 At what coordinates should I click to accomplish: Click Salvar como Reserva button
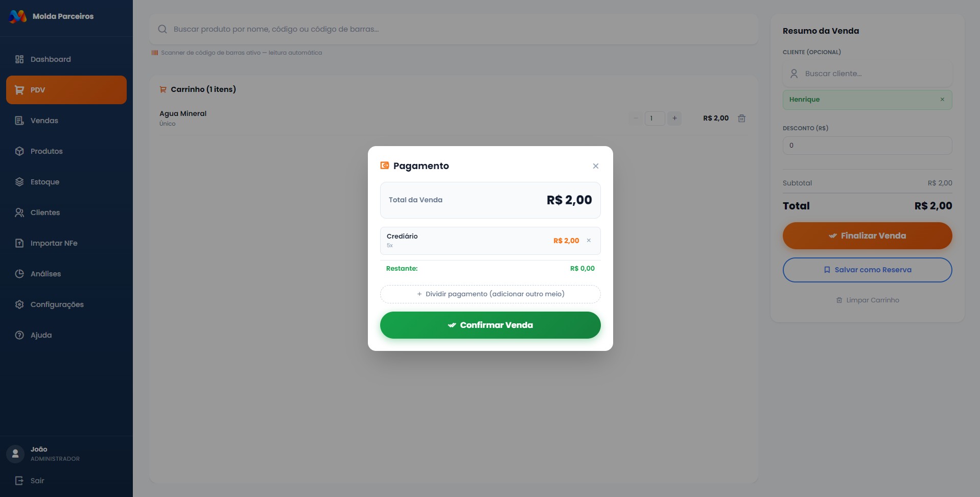pos(867,270)
